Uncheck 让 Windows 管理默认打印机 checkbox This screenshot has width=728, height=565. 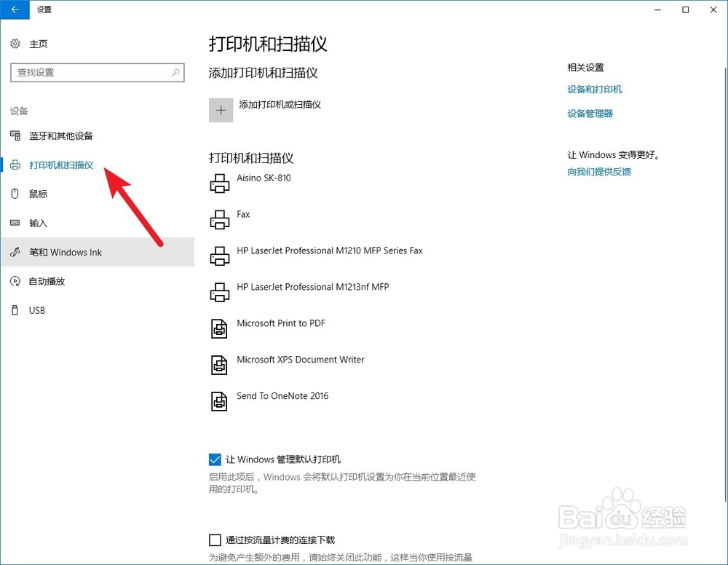[x=215, y=459]
